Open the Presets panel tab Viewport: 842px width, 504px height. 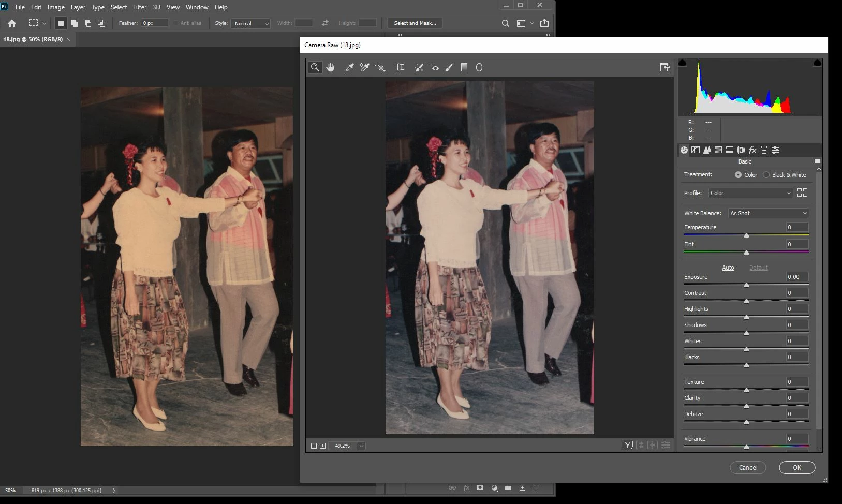pos(775,150)
